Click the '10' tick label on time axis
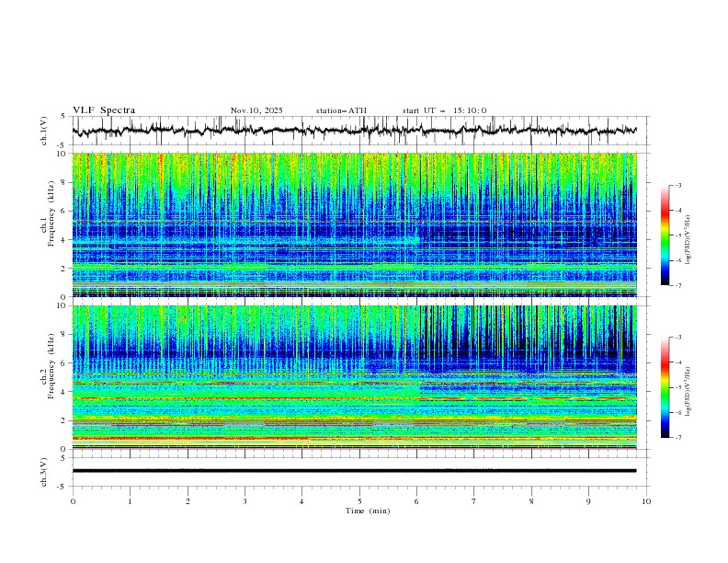Image resolution: width=728 pixels, height=563 pixels. tap(646, 501)
